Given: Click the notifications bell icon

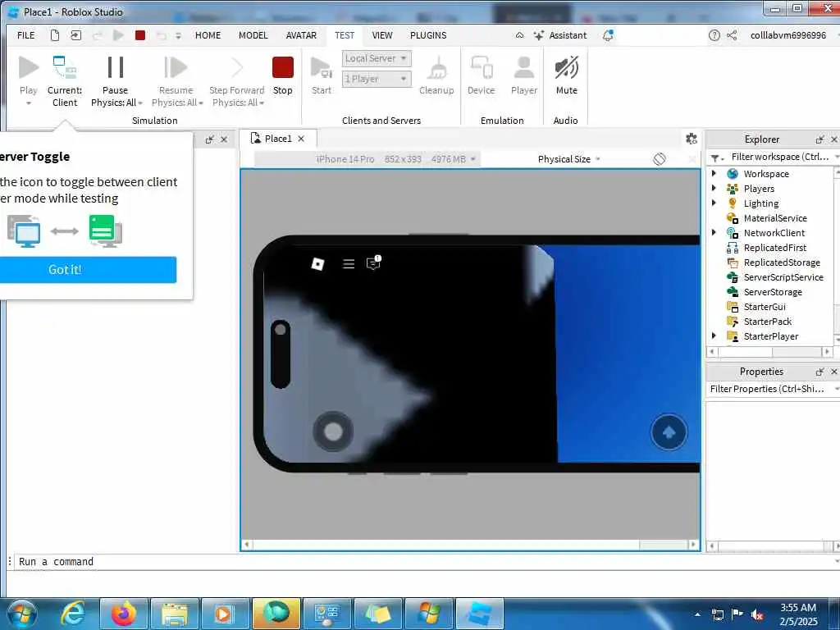Looking at the screenshot, I should click(x=608, y=35).
